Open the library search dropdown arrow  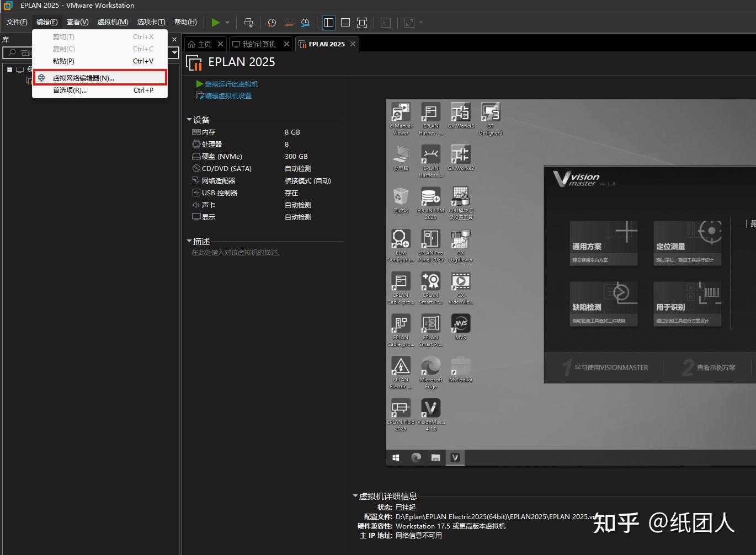pyautogui.click(x=174, y=53)
